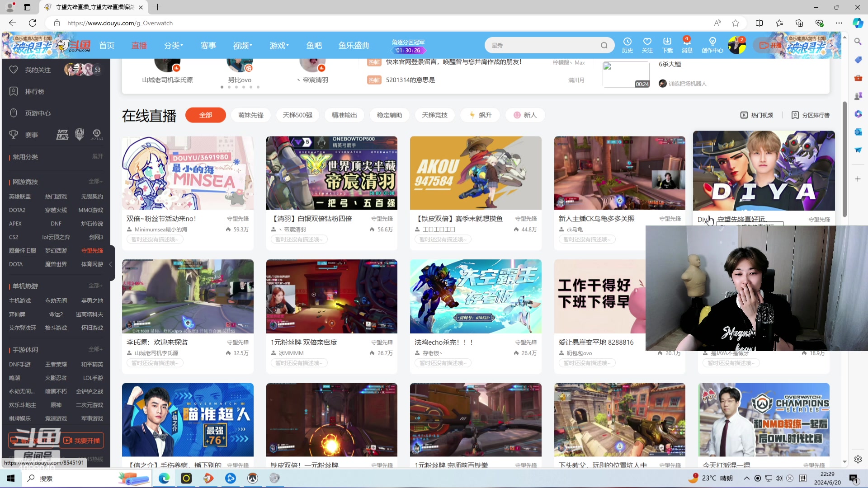Screen dimensions: 868x488
Task: Open the 角逐分区冠军 countdown banner
Action: pyautogui.click(x=408, y=46)
